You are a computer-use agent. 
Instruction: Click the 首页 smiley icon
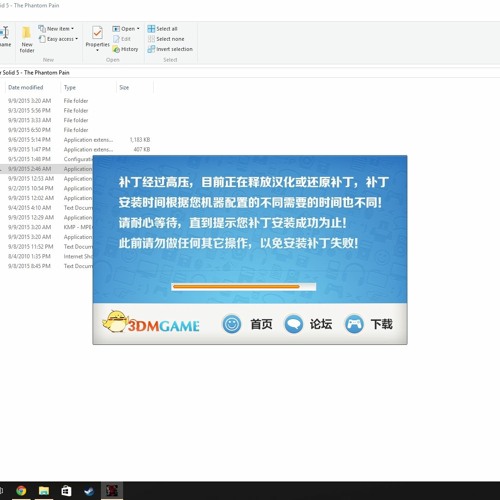point(232,324)
